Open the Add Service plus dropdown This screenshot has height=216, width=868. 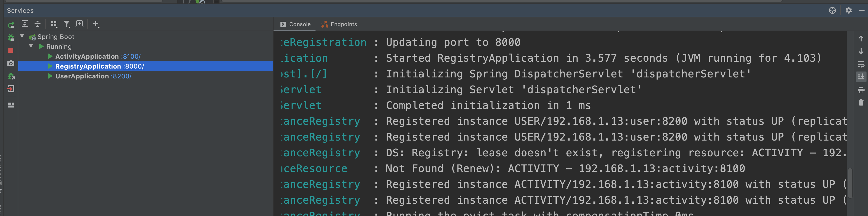(96, 24)
